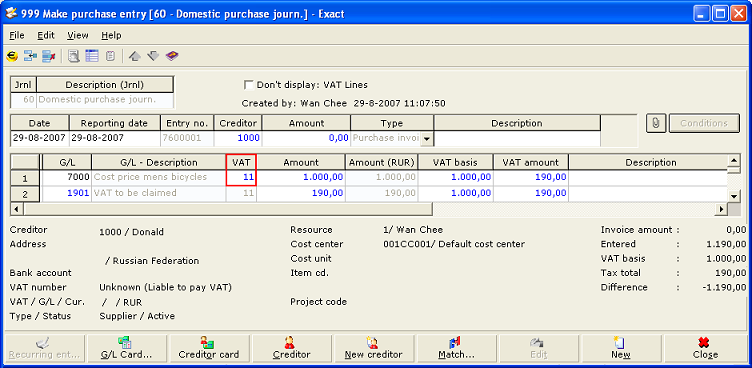
Task: Tick the Don't display VAT Lines checkbox
Action: (x=248, y=85)
